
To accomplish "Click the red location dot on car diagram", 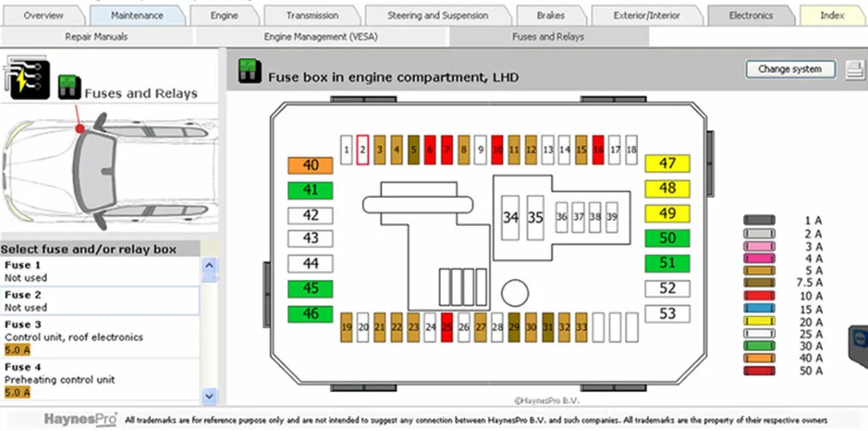I will (x=80, y=129).
